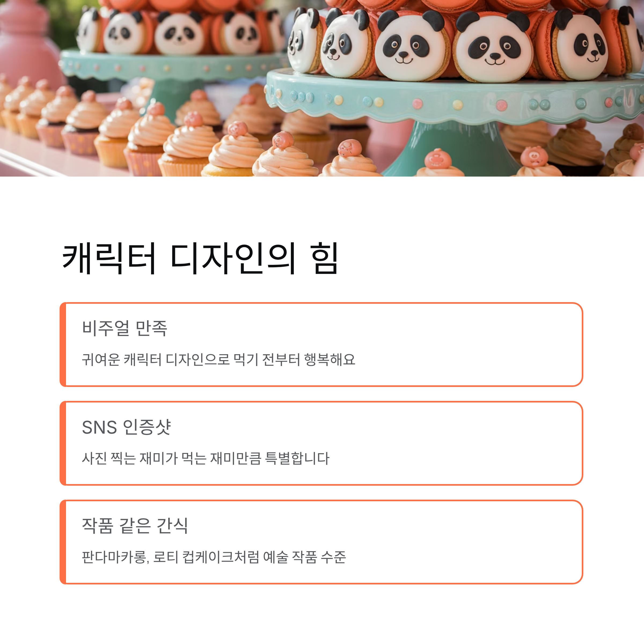Click the text 사진 찍는 재미가 먹는 재미만큼 특별합니다
644x644 pixels.
tap(206, 458)
